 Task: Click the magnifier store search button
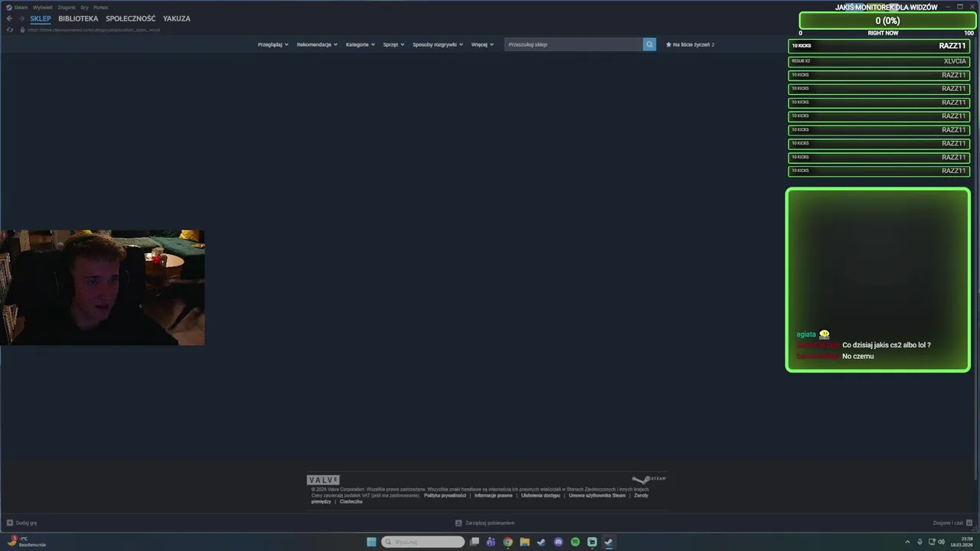(x=649, y=44)
